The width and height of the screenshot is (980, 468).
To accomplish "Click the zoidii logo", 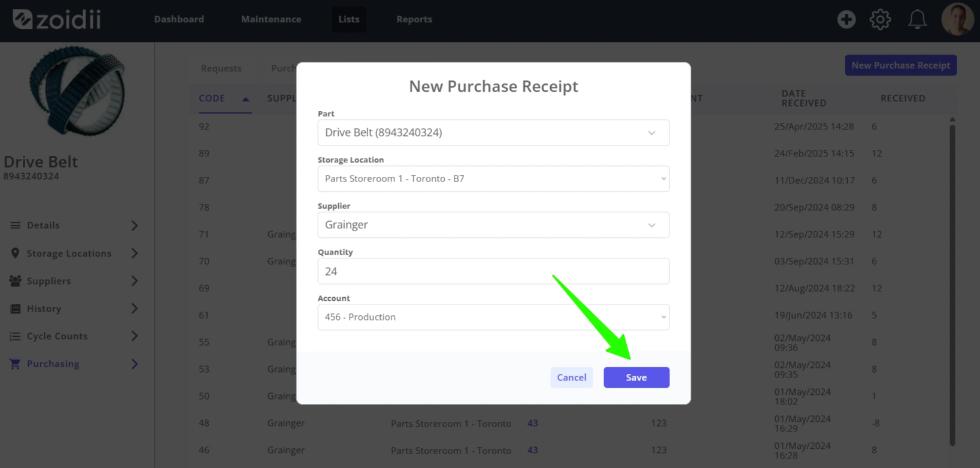I will pos(57,19).
